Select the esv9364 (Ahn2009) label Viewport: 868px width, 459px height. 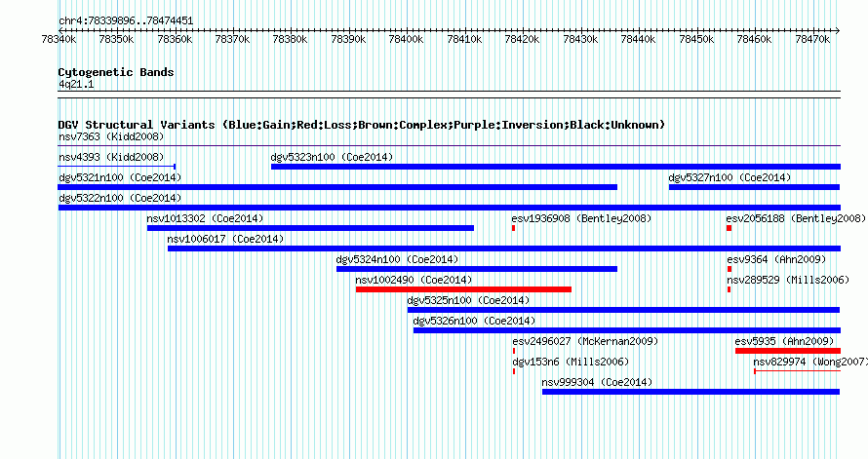[776, 259]
